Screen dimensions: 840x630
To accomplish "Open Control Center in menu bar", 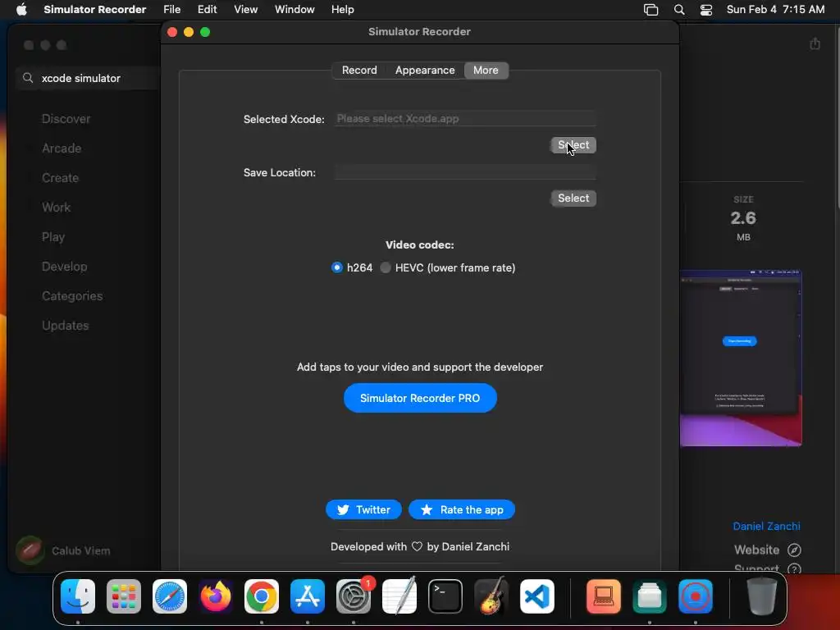I will click(706, 10).
